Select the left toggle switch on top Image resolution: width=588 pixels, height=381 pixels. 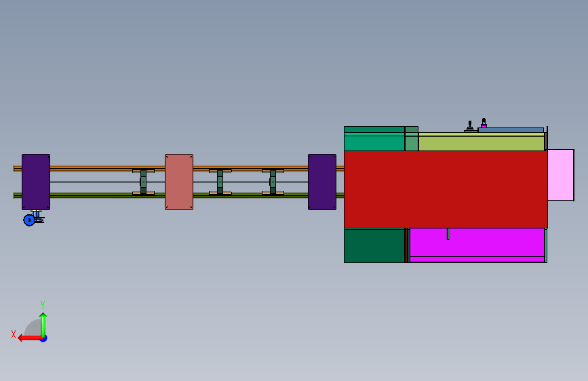(x=470, y=127)
